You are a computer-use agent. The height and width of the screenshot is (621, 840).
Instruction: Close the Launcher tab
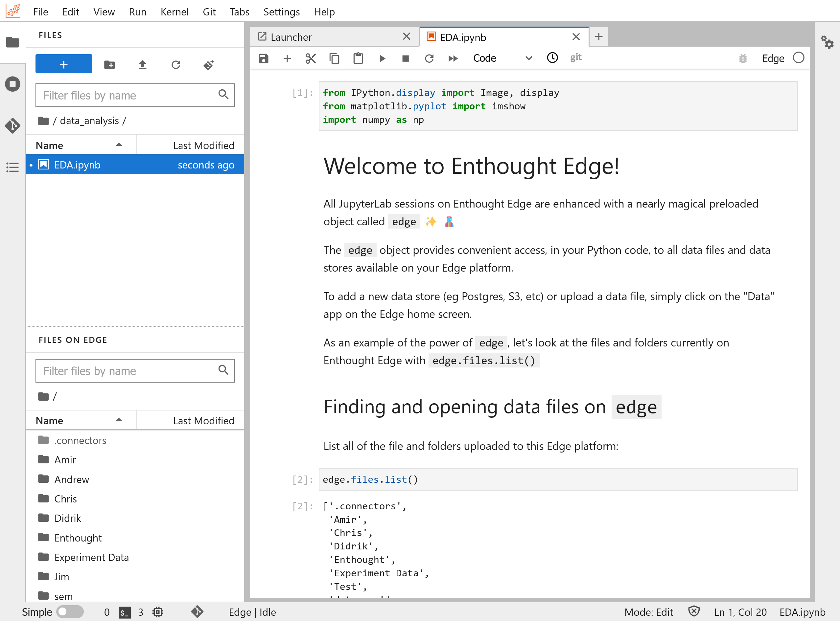pyautogui.click(x=406, y=36)
